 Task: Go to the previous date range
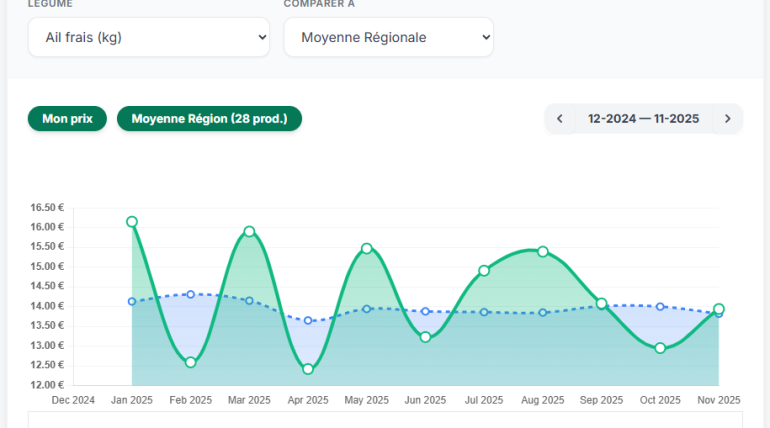pyautogui.click(x=560, y=119)
